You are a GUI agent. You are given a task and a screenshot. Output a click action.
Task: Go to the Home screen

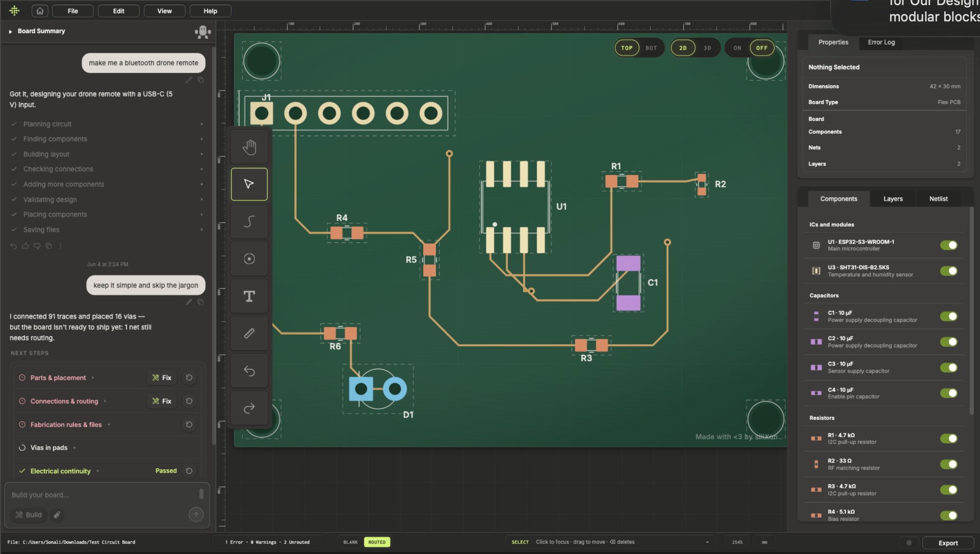click(40, 11)
